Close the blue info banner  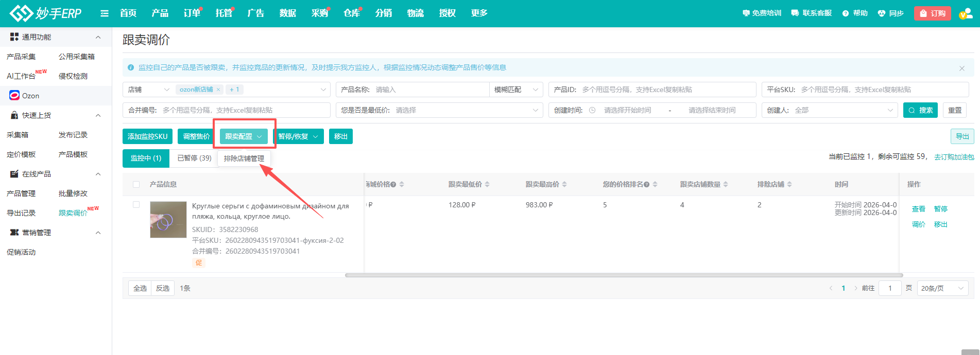(x=961, y=68)
